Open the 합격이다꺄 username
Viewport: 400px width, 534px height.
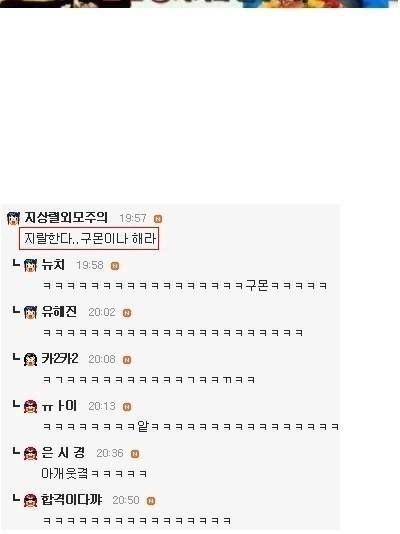coord(71,500)
